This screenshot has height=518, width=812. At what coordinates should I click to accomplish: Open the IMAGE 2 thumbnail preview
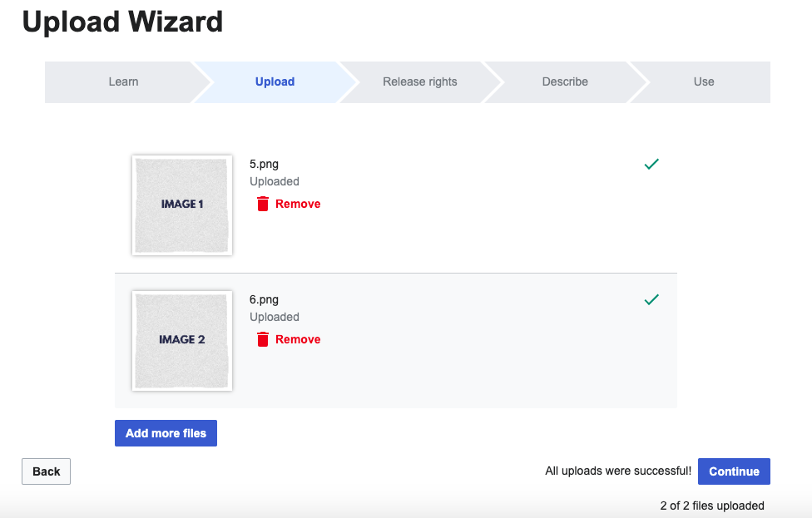182,340
